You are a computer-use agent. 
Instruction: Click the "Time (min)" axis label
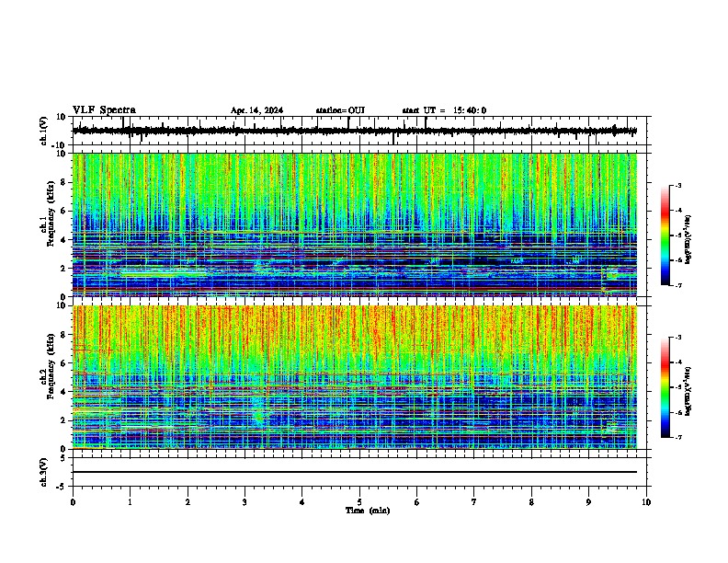point(368,511)
